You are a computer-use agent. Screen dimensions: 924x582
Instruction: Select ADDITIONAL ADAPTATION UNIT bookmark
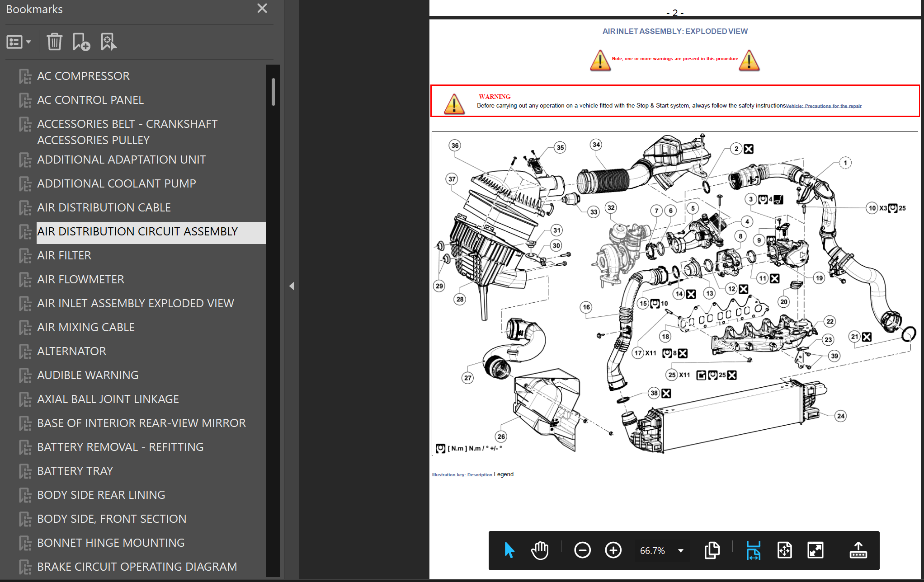click(121, 160)
